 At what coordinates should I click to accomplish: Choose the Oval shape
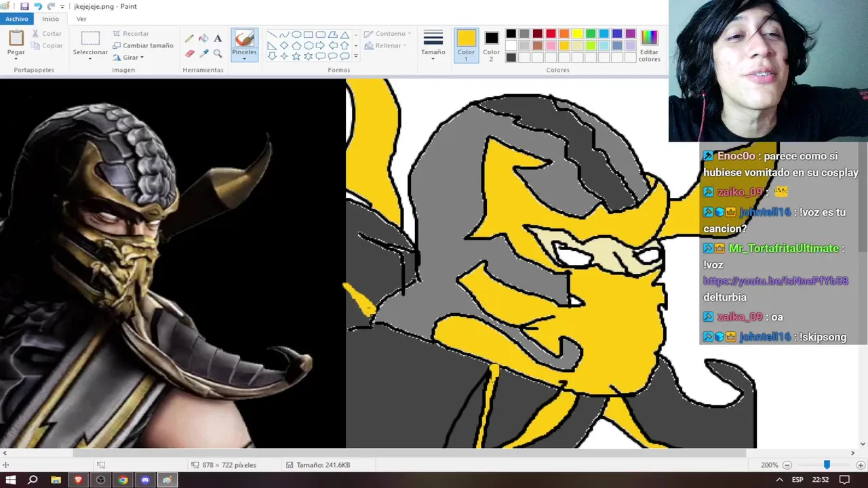click(296, 35)
